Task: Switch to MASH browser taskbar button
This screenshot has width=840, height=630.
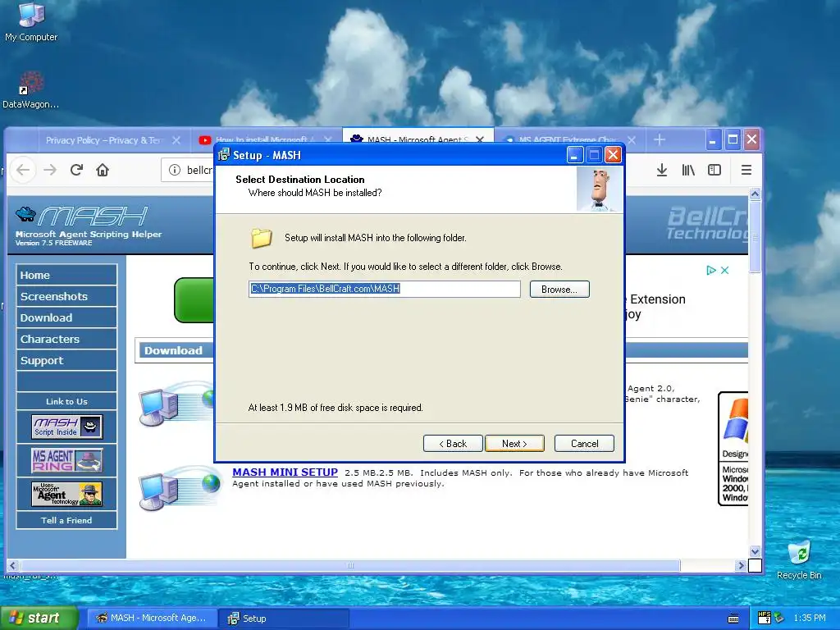Action: tap(152, 619)
